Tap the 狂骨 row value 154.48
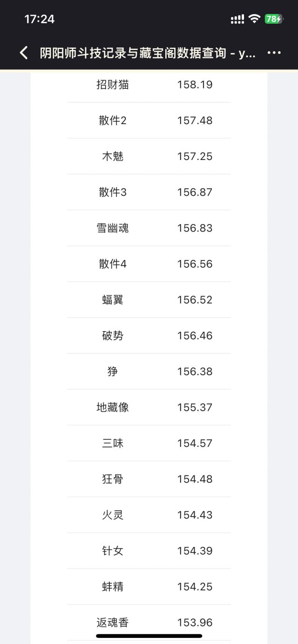 coord(196,479)
